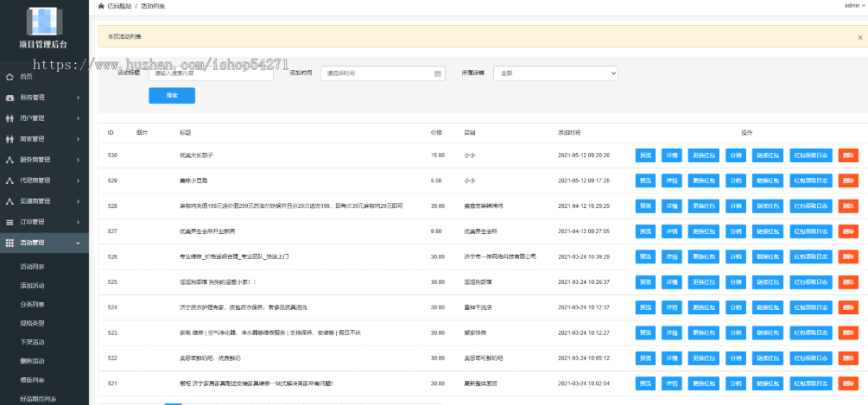Image resolution: width=868 pixels, height=405 pixels.
Task: Click the timestamp 2021-04-12 16:29:29
Action: [584, 206]
